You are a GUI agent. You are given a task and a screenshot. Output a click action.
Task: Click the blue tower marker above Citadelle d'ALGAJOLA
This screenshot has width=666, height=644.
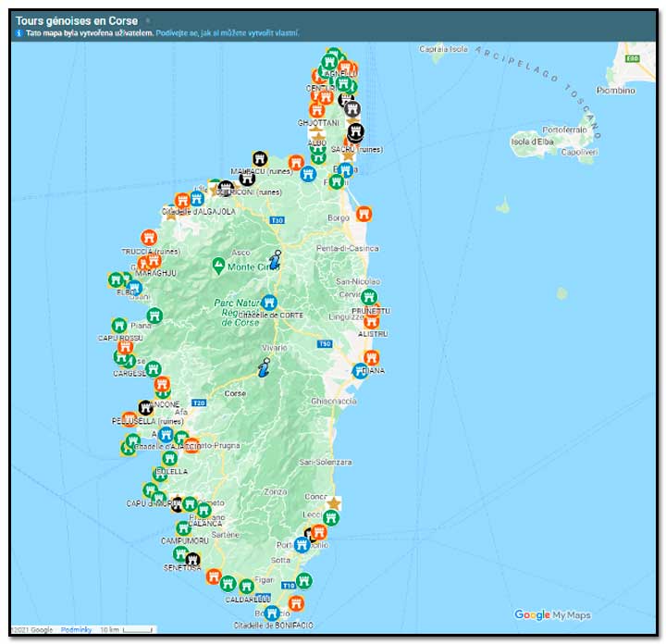[x=197, y=199]
